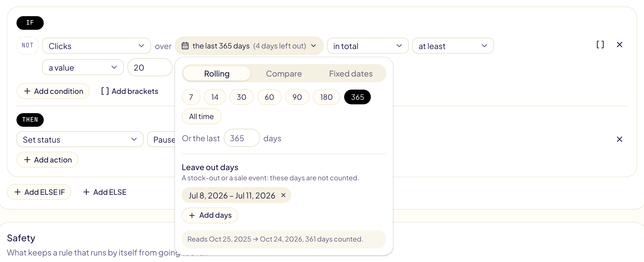
Task: Select the 90 days preset
Action: point(297,97)
